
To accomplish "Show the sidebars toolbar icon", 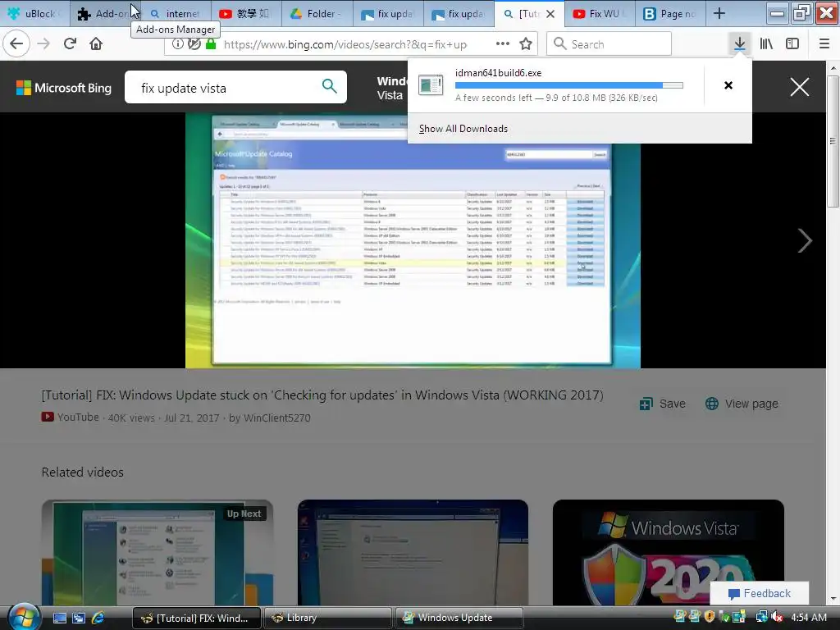I will 792,44.
